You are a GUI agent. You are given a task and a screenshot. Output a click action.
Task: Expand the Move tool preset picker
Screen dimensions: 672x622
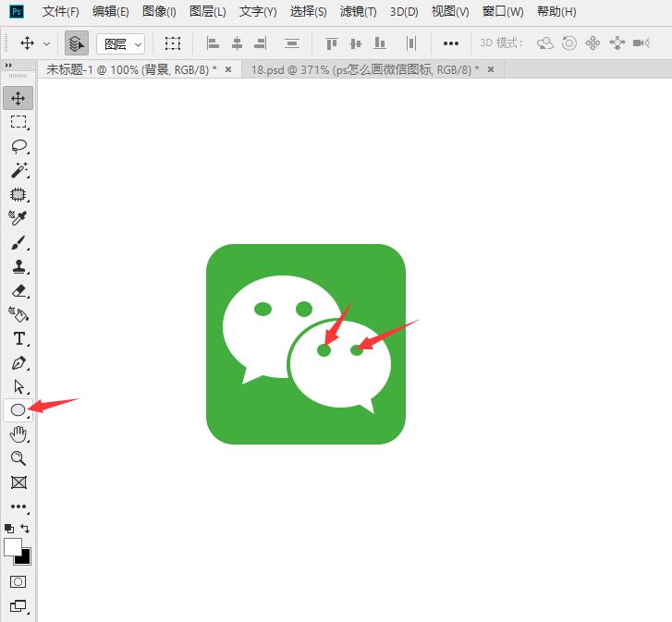tap(47, 43)
